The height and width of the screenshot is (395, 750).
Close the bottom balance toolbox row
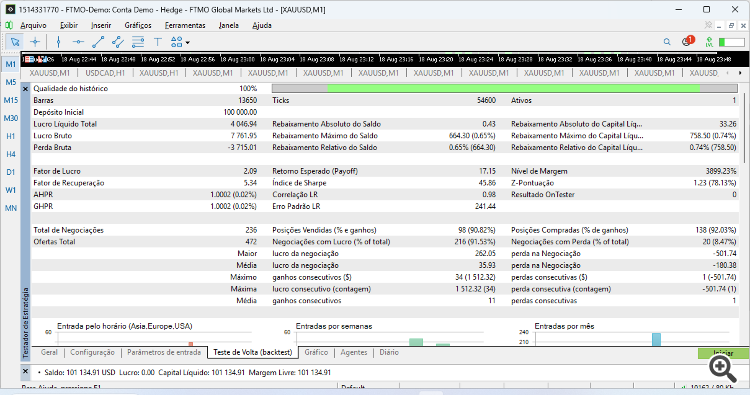point(25,372)
